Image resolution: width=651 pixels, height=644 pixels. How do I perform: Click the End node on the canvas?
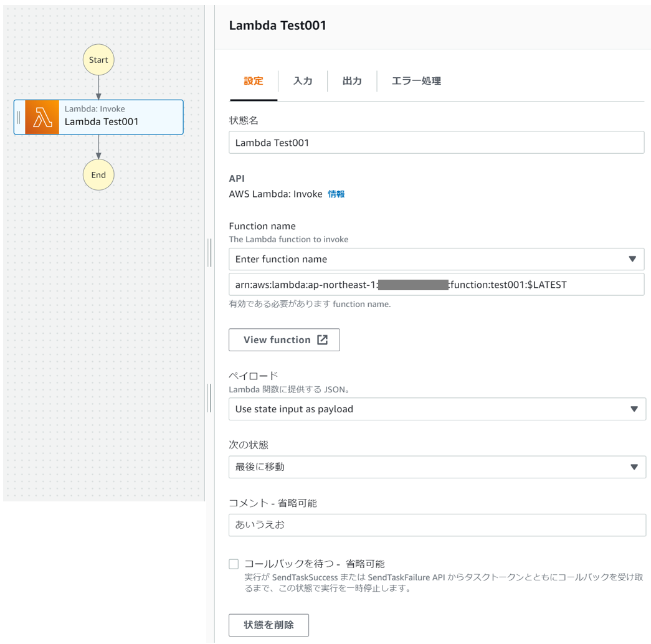(98, 175)
